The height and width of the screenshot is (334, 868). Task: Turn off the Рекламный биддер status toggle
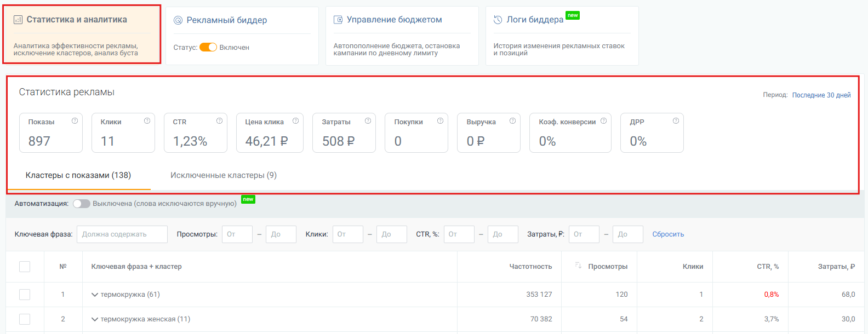pyautogui.click(x=208, y=48)
